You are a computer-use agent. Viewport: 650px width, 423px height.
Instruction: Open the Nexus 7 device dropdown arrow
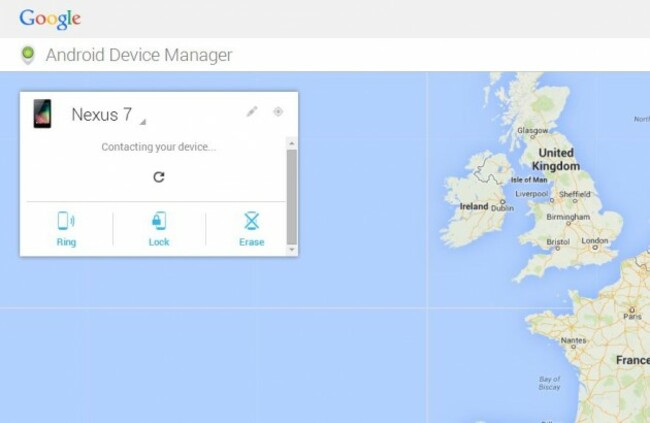pos(143,122)
